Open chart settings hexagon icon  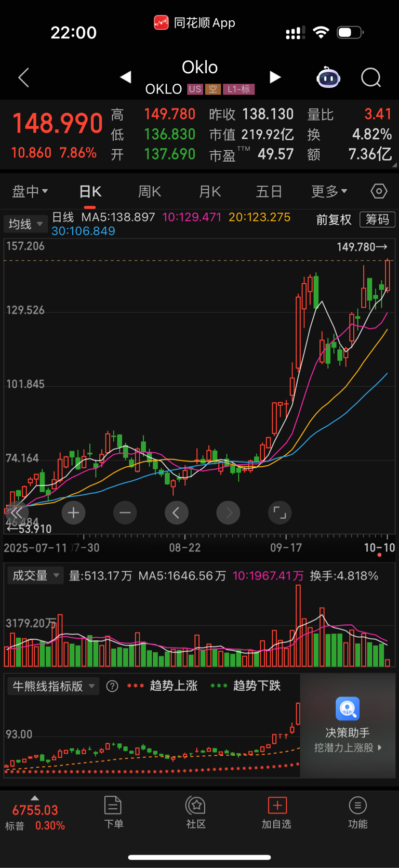tap(379, 191)
